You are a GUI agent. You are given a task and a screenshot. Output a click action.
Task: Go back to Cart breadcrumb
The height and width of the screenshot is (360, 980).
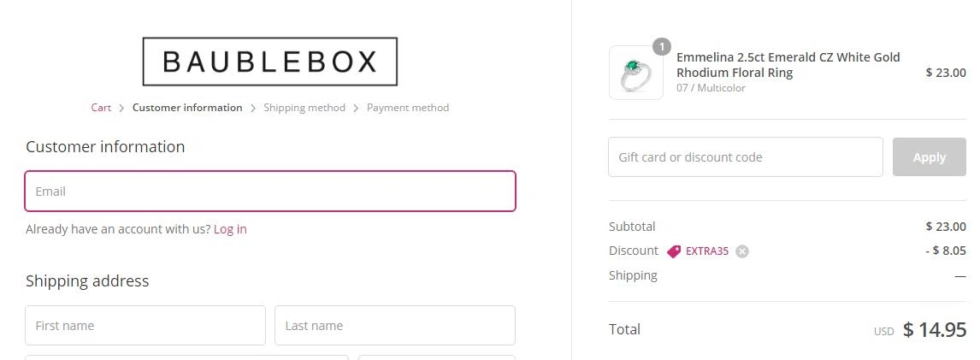(x=101, y=108)
